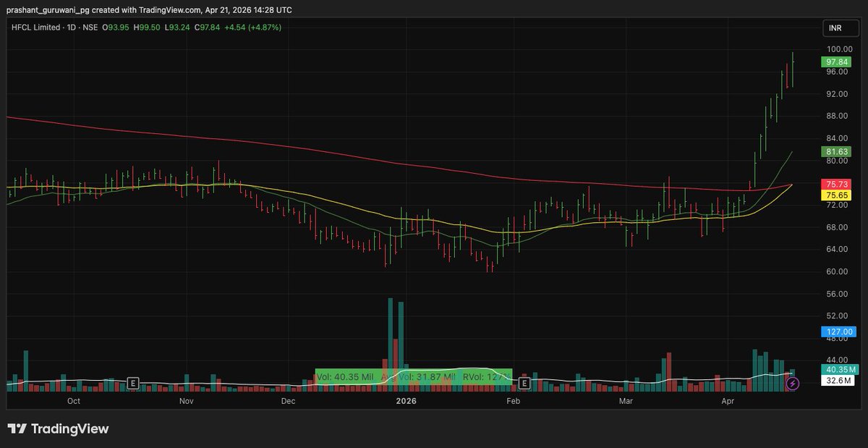868x448 pixels.
Task: Click the 'RVol: 127%' label
Action: (x=486, y=377)
